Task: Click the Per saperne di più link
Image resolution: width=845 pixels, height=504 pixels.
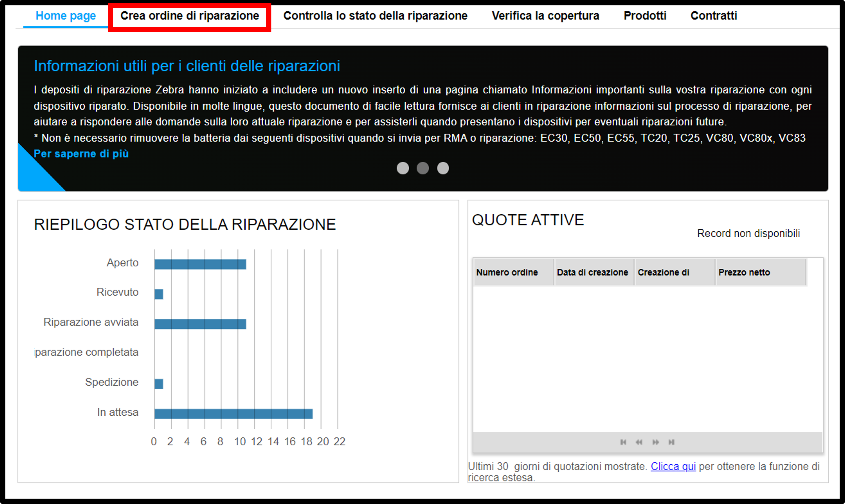Action: (x=81, y=153)
